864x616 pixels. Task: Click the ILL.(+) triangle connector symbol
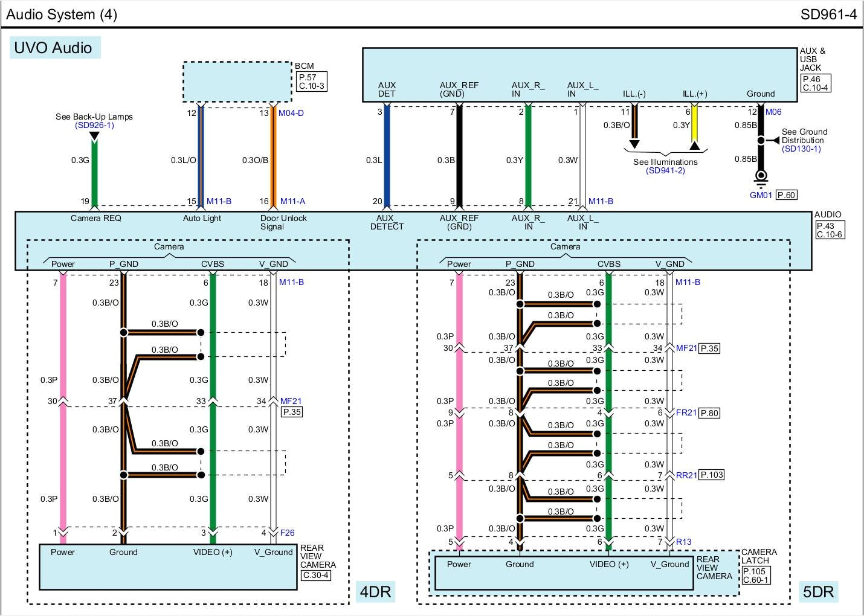tap(695, 146)
